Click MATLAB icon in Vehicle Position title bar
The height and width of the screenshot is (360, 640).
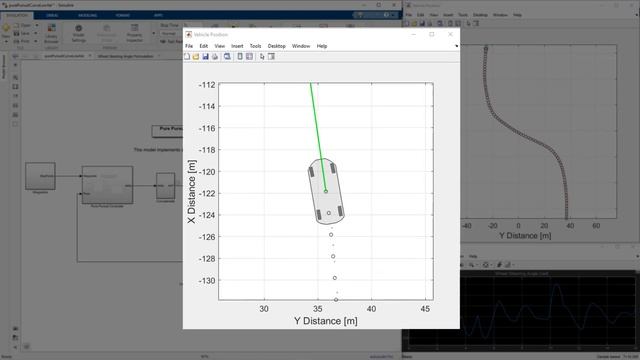[x=189, y=35]
